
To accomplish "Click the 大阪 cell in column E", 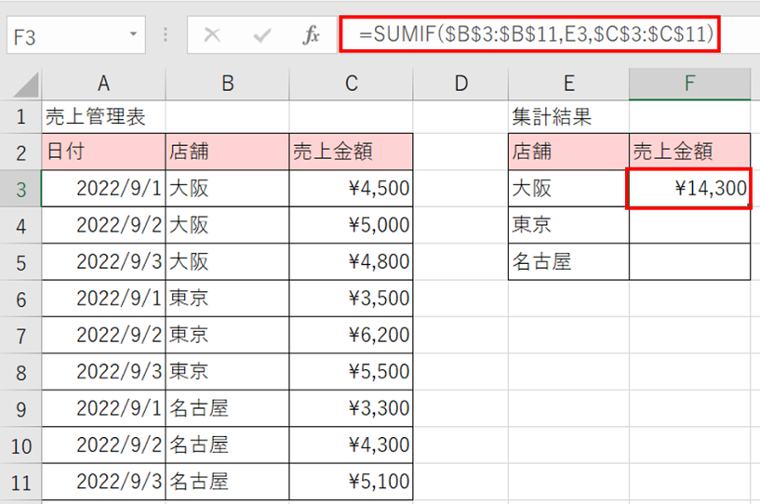I will point(569,189).
